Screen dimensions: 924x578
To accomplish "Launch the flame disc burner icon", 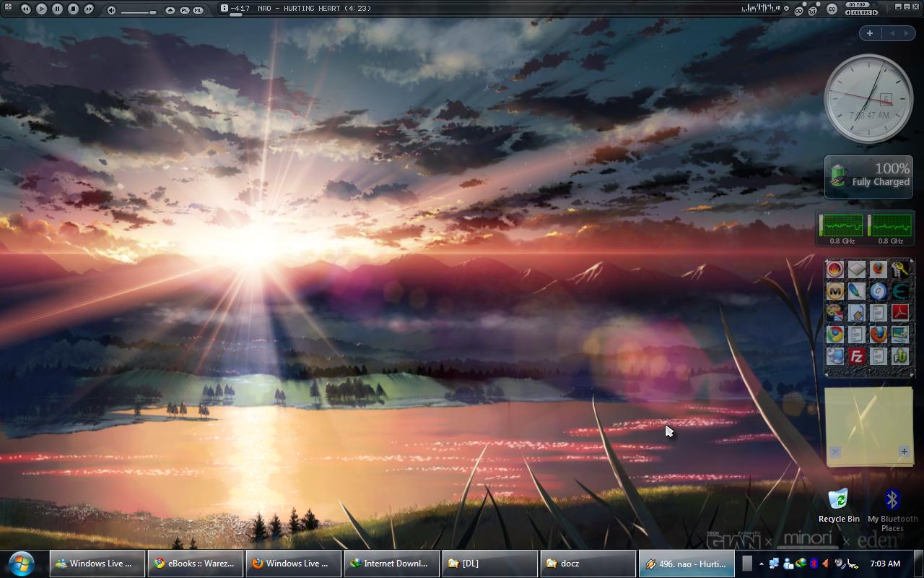I will (835, 269).
